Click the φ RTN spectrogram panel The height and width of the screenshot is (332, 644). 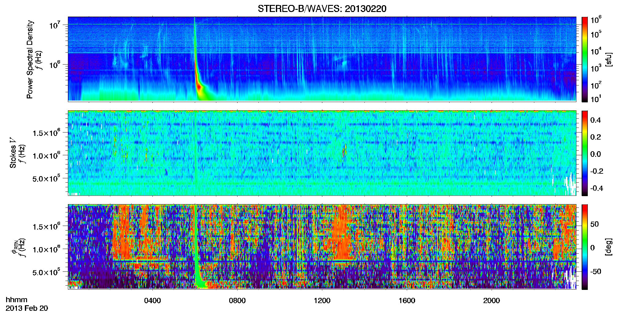pos(322,247)
